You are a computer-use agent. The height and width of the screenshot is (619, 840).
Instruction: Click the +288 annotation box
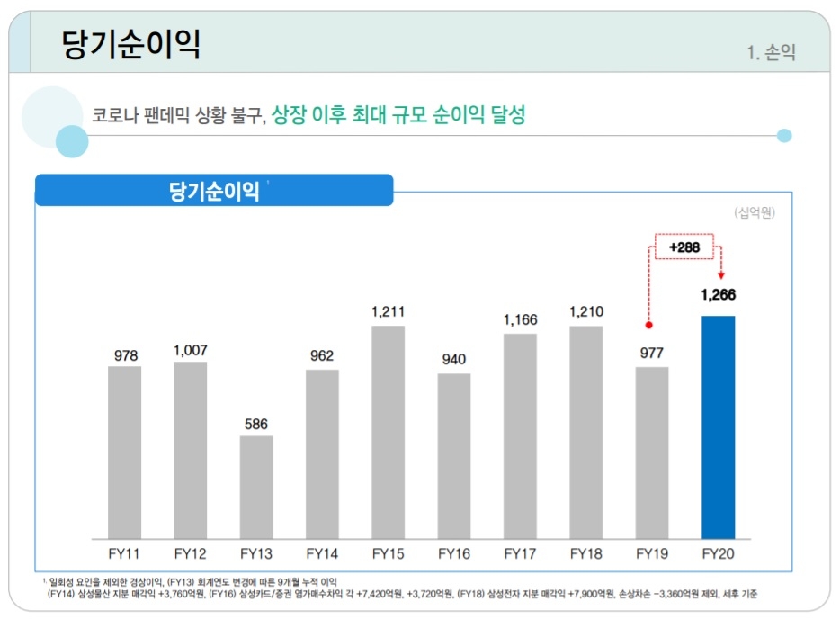(683, 245)
